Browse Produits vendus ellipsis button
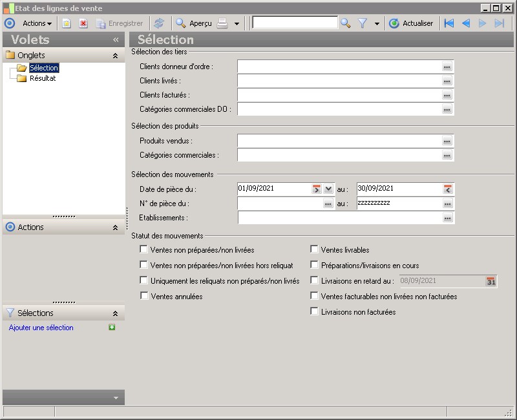Image resolution: width=517 pixels, height=420 pixels. (x=447, y=141)
